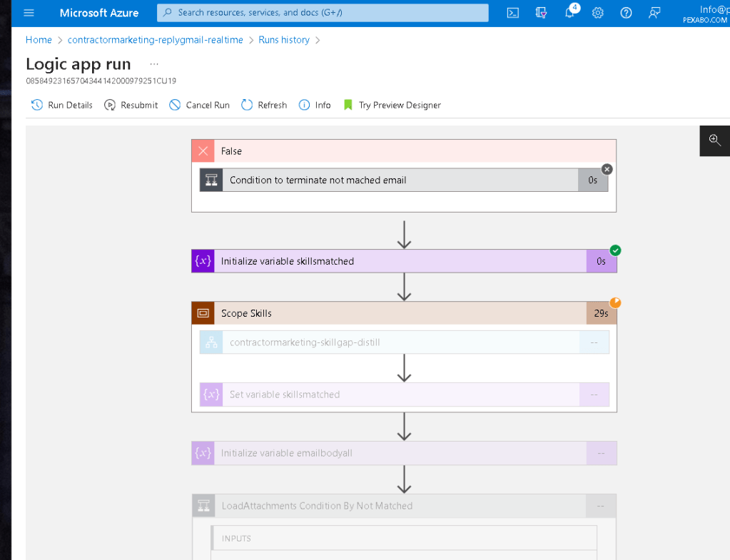Click variable icon of Set variable skillsmatched

click(211, 394)
